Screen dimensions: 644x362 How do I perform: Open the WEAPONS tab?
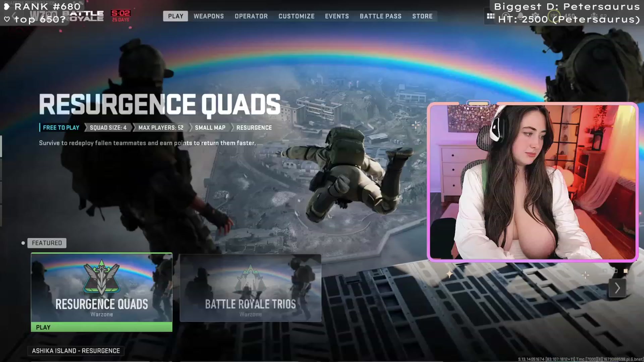[209, 16]
